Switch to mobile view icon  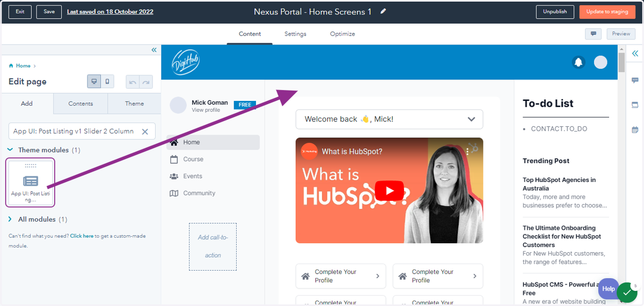pos(107,82)
